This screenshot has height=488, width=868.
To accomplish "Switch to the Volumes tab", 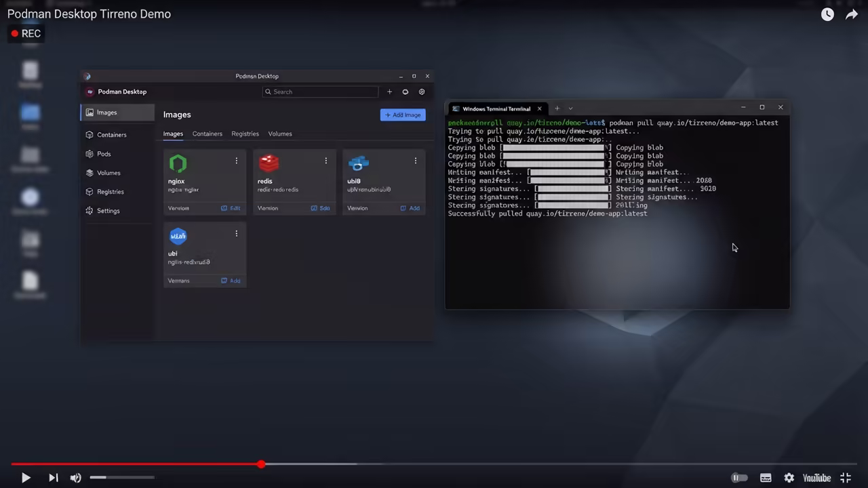I will tap(279, 134).
